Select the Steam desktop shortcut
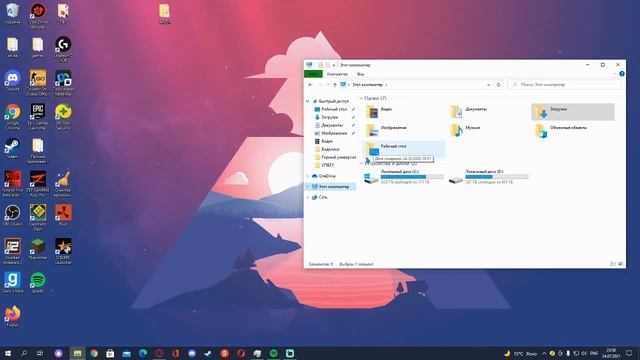This screenshot has height=360, width=640. (12, 148)
